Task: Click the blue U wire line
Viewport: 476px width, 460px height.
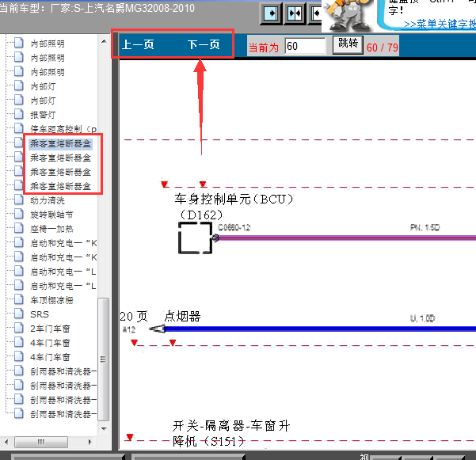Action: coord(320,329)
